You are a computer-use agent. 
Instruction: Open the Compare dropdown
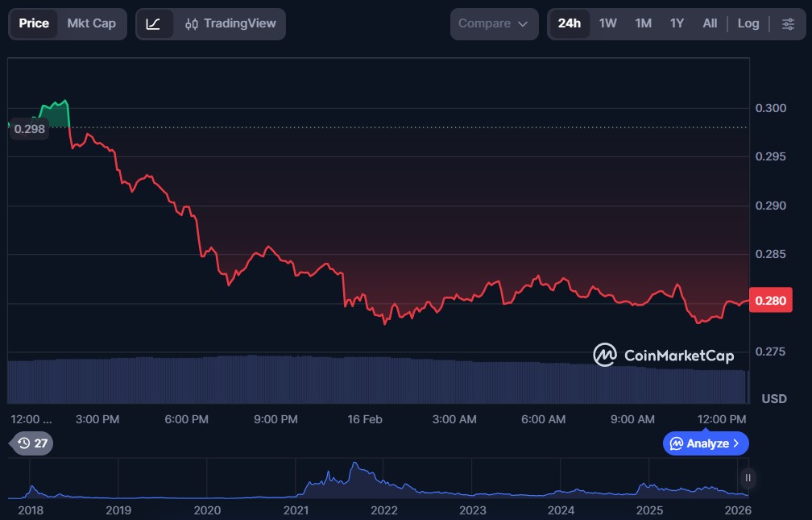coord(493,23)
